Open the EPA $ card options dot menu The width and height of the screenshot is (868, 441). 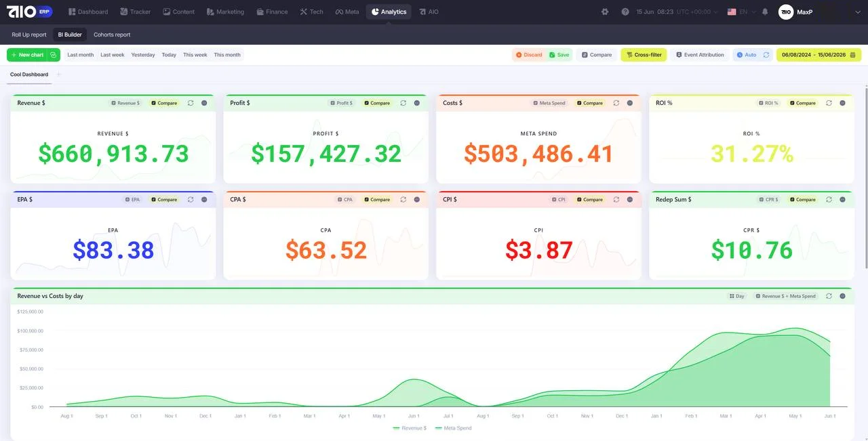(204, 200)
